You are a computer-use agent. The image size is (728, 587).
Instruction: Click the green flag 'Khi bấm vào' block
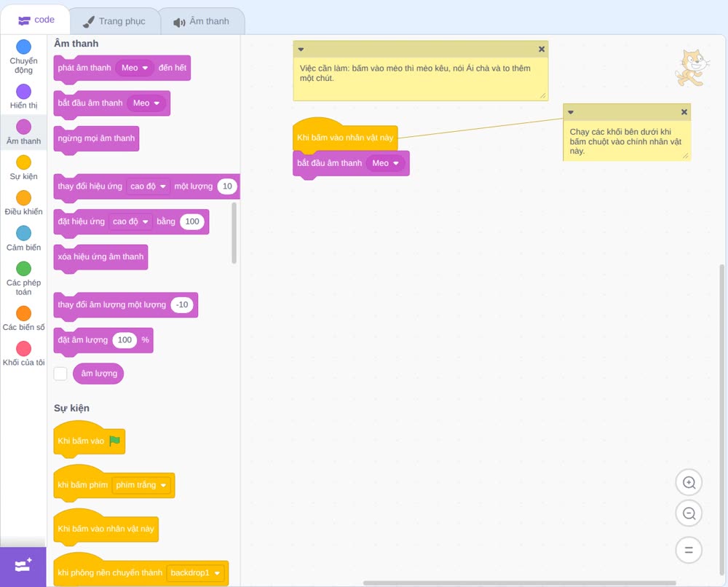click(x=89, y=439)
